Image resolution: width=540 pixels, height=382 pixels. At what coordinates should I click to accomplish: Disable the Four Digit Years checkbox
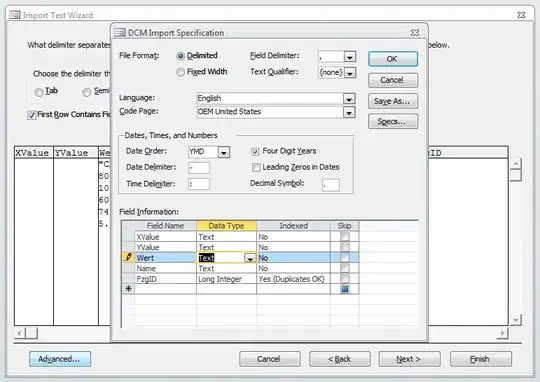click(255, 152)
